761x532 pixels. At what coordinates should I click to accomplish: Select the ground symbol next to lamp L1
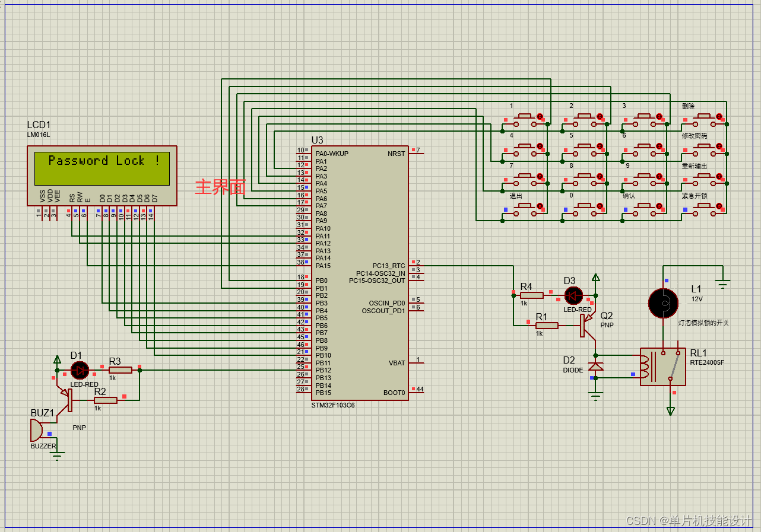[x=722, y=283]
